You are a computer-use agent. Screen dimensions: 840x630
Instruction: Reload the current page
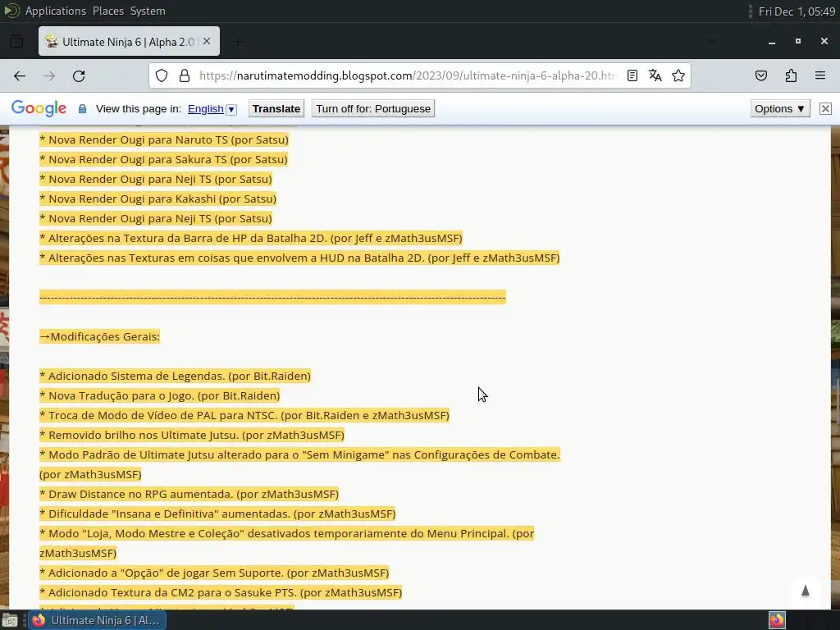tap(79, 76)
